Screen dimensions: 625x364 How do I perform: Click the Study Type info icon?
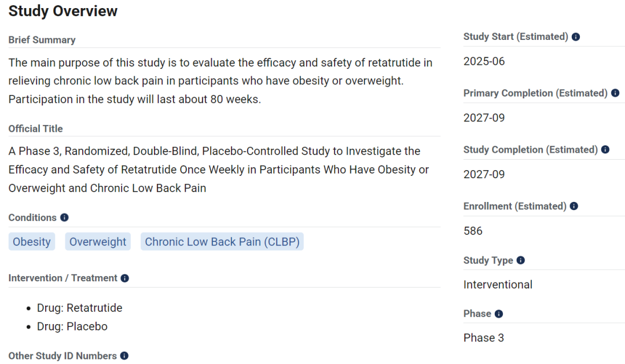click(x=521, y=260)
